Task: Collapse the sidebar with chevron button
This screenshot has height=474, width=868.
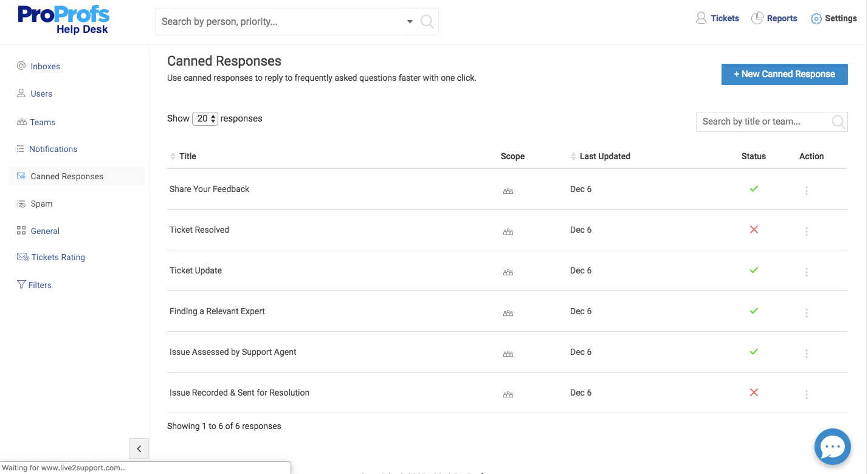Action: coord(139,448)
